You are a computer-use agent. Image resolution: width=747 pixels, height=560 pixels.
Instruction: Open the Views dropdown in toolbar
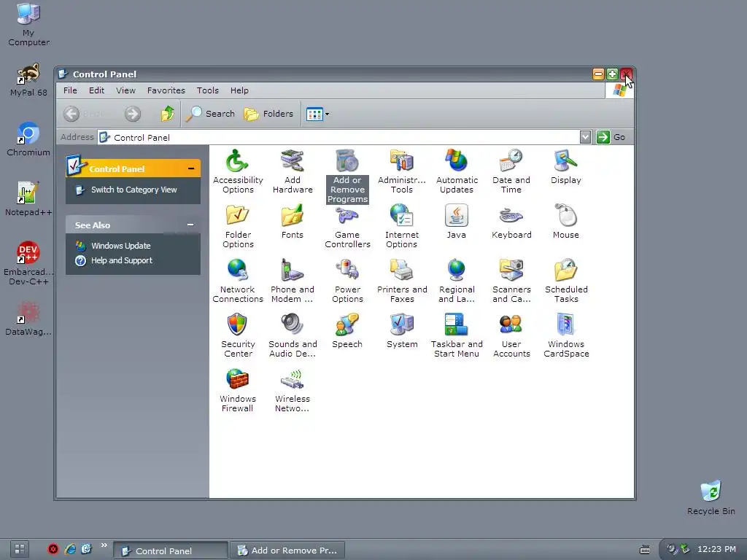pyautogui.click(x=317, y=114)
